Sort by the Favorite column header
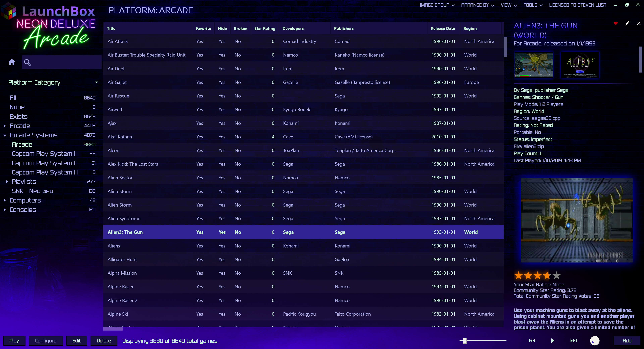644x349 pixels. [203, 28]
